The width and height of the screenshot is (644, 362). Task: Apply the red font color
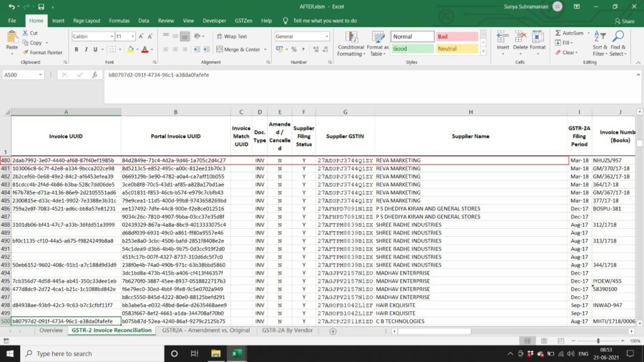[145, 50]
